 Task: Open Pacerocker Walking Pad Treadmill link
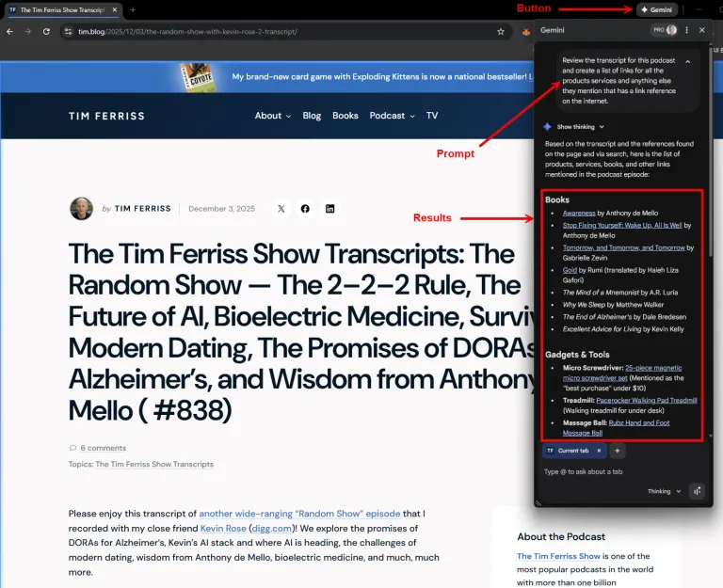(647, 400)
